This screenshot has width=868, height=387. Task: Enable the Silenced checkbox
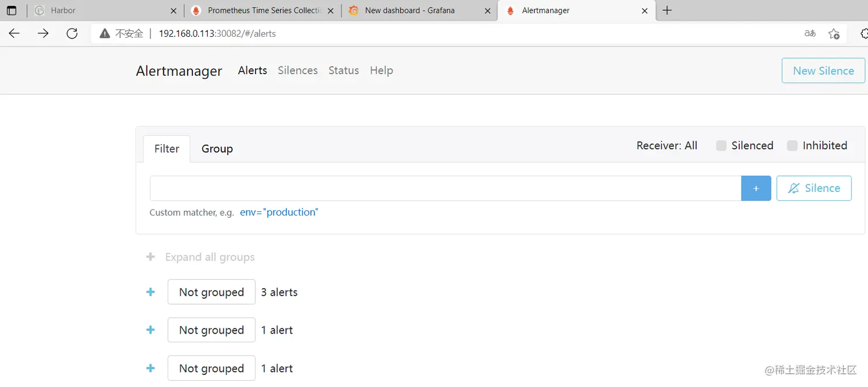(722, 145)
